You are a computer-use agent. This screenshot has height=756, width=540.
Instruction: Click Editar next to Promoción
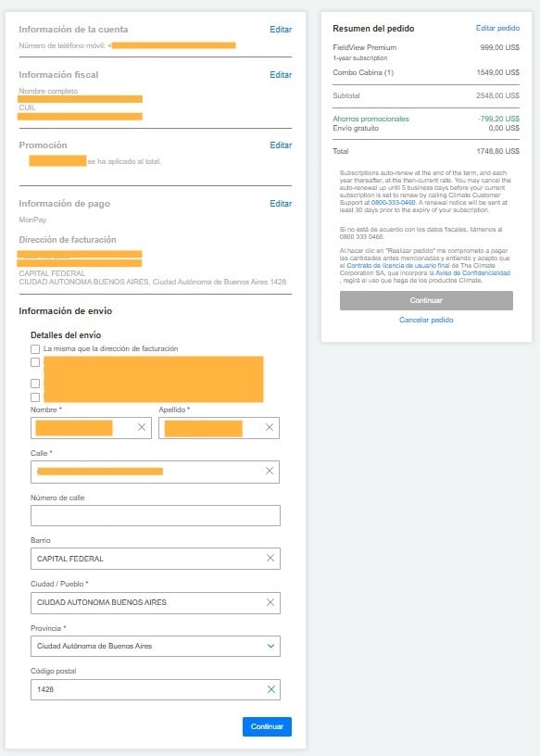click(281, 145)
